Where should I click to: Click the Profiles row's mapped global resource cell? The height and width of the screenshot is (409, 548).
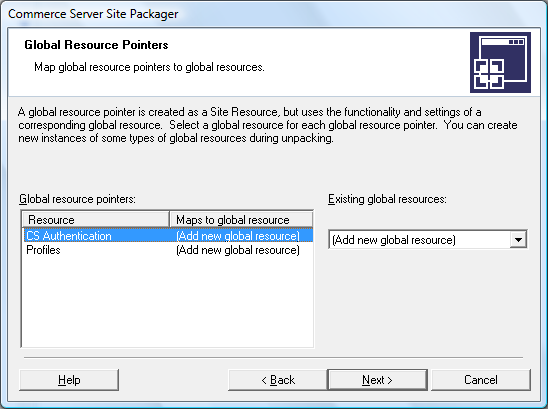click(238, 250)
